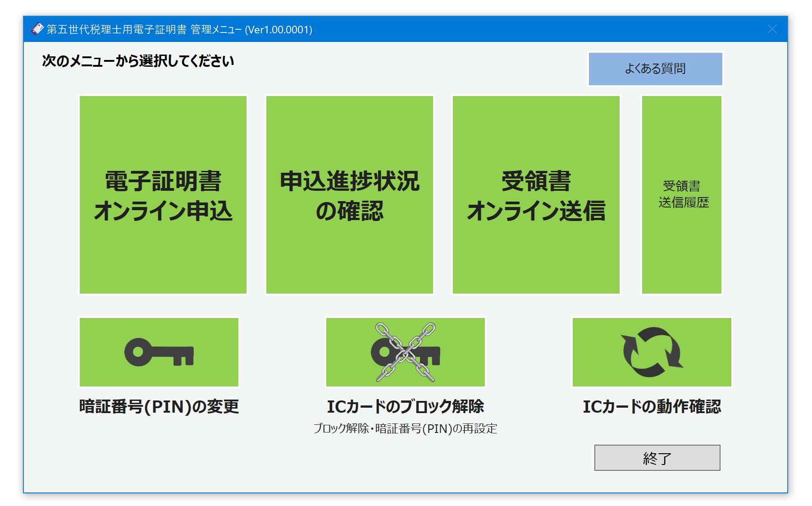Close the 管理メニュー window
This screenshot has height=506, width=812.
tap(772, 29)
